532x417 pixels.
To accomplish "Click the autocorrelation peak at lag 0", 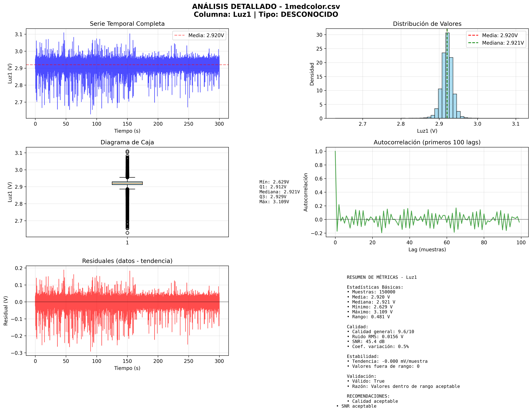I will 335,151.
